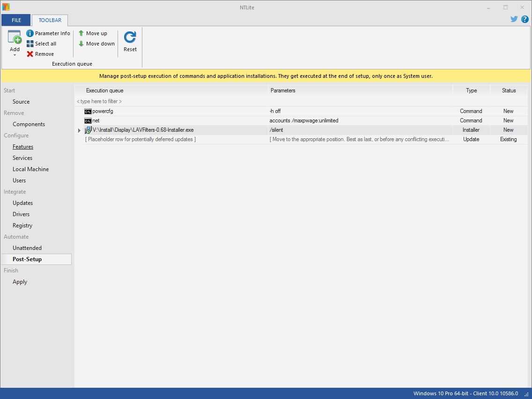
Task: Open the Services page
Action: tap(22, 158)
